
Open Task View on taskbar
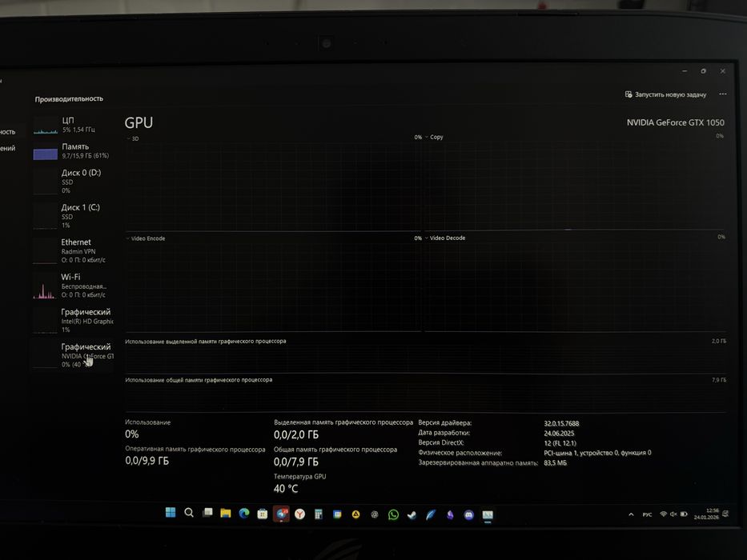coord(207,513)
